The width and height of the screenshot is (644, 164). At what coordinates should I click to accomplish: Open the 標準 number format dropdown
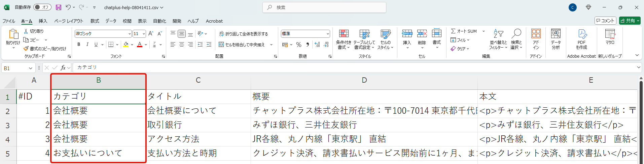coord(328,34)
